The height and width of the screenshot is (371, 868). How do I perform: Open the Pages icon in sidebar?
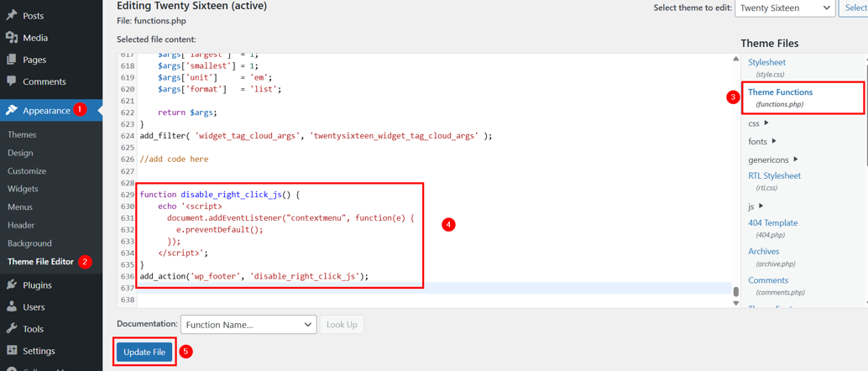(11, 60)
